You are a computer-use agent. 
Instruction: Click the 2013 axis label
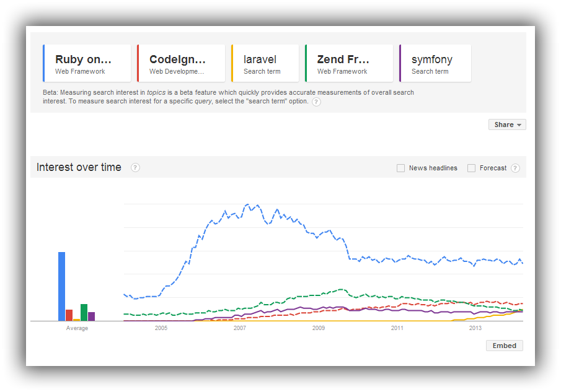[x=475, y=328]
